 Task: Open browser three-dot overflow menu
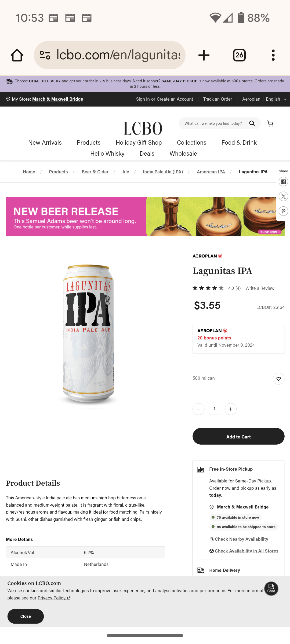(x=273, y=55)
